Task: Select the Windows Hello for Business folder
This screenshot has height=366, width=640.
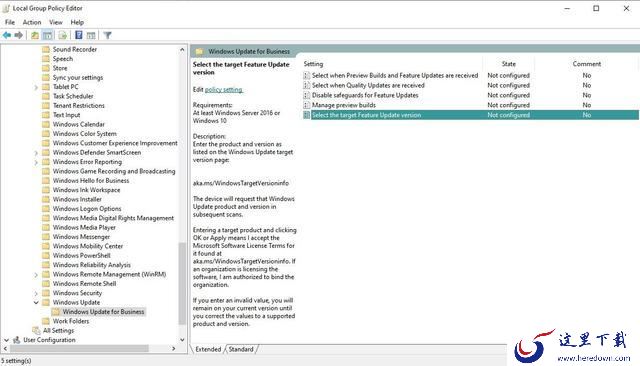Action: (x=91, y=181)
